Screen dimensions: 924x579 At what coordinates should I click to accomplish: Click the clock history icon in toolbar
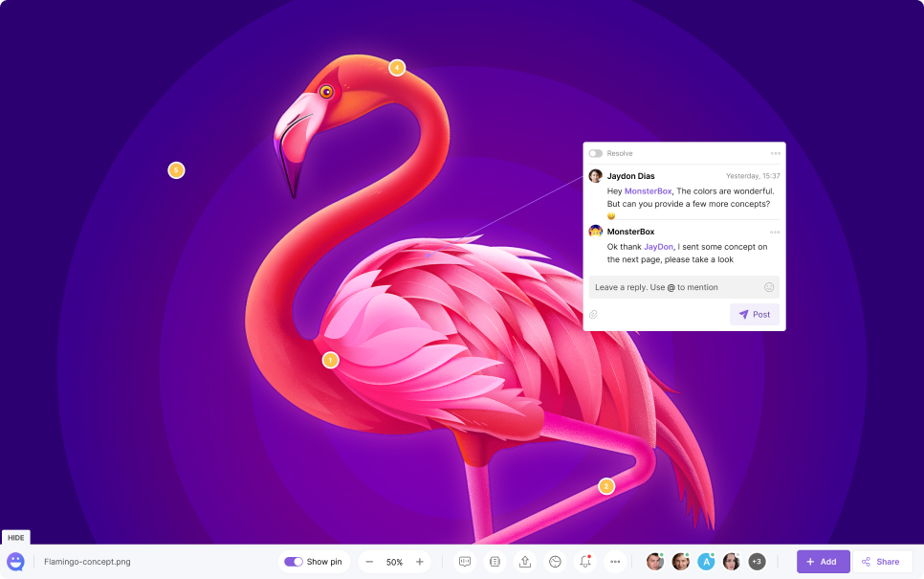pos(555,562)
